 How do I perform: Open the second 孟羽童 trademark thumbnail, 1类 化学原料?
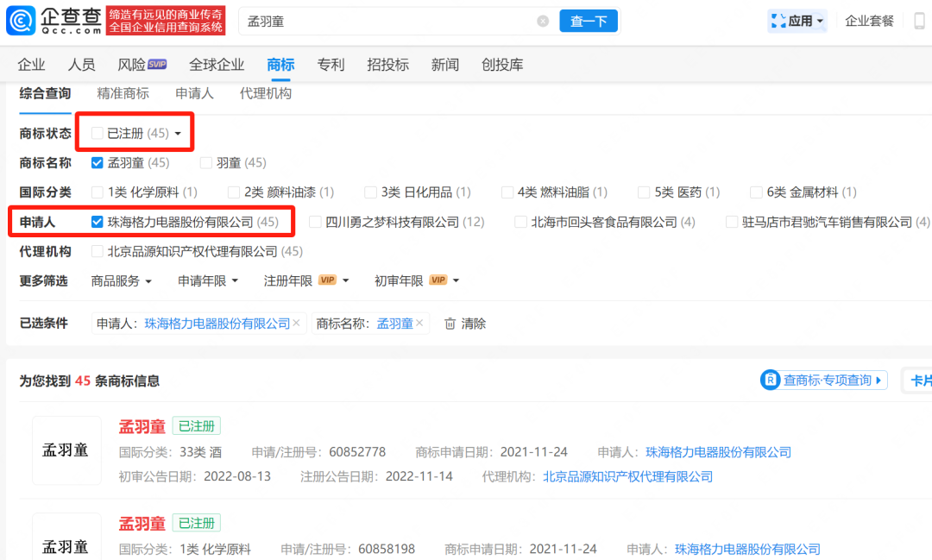[x=66, y=537]
